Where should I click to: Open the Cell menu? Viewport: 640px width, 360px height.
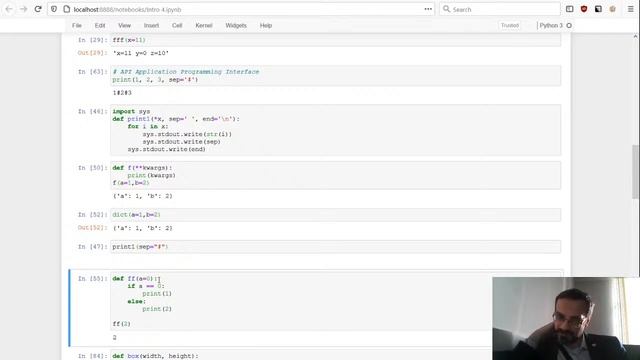click(177, 25)
